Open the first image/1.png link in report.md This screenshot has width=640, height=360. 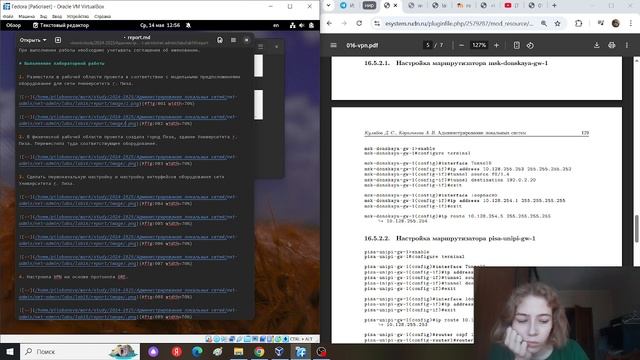(x=127, y=100)
